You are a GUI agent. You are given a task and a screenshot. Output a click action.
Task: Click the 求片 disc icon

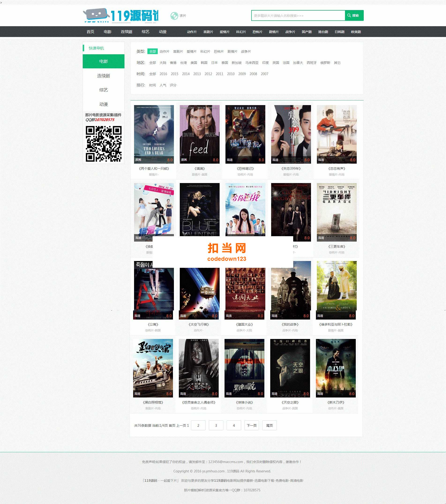pyautogui.click(x=174, y=16)
